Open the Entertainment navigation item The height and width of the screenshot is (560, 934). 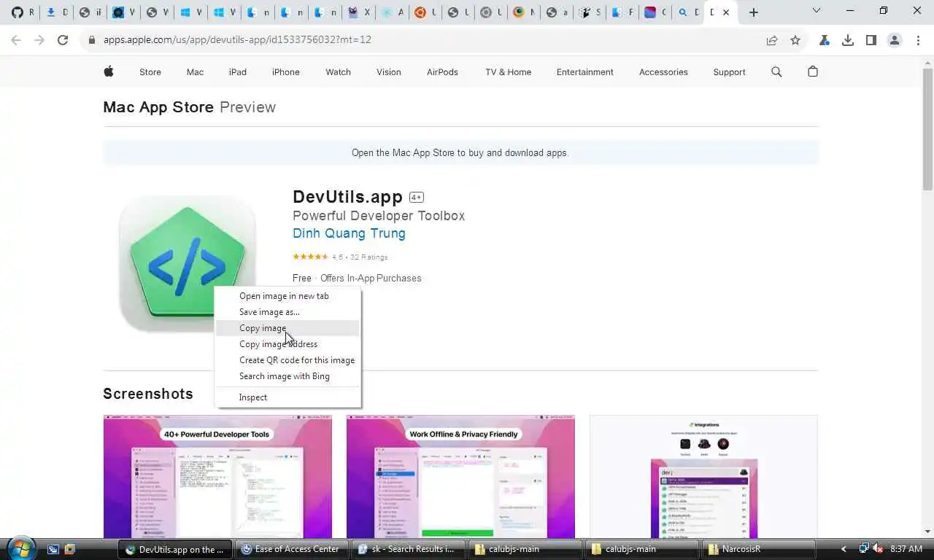point(585,72)
